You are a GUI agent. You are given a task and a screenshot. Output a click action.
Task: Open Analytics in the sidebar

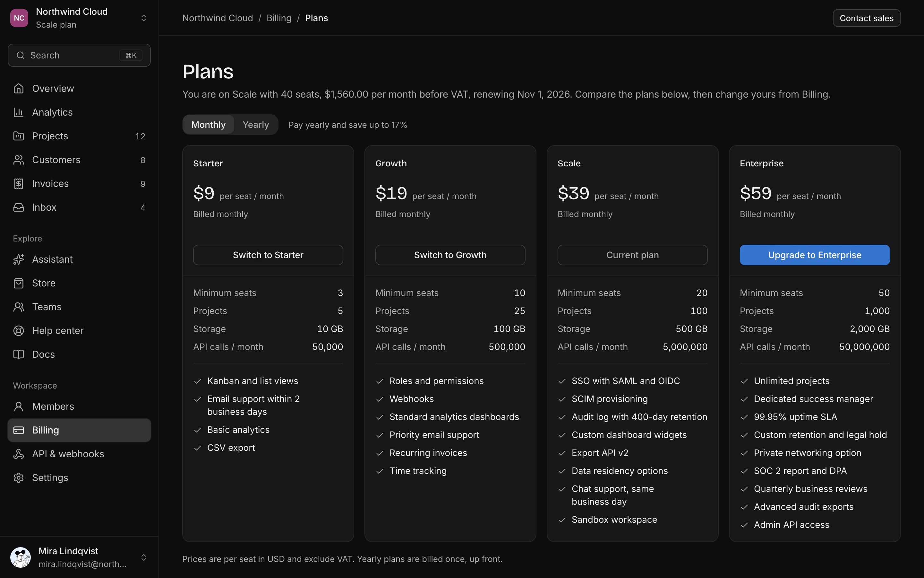point(79,112)
